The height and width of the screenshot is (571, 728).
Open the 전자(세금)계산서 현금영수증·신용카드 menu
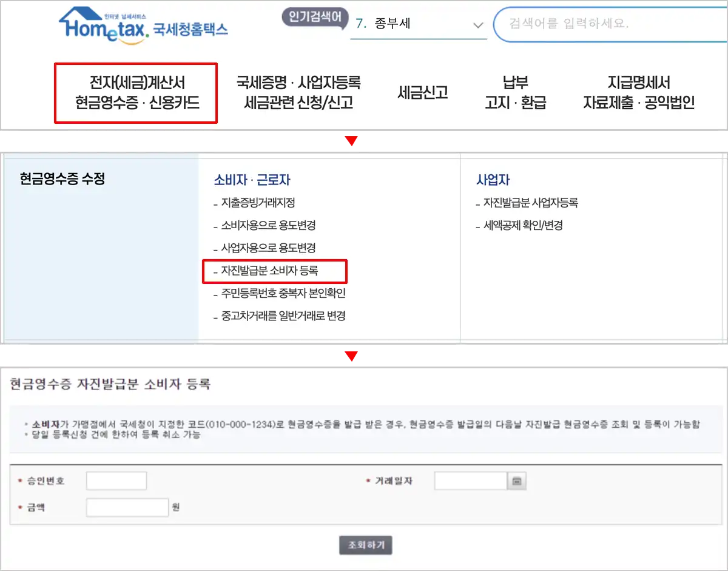tap(136, 92)
